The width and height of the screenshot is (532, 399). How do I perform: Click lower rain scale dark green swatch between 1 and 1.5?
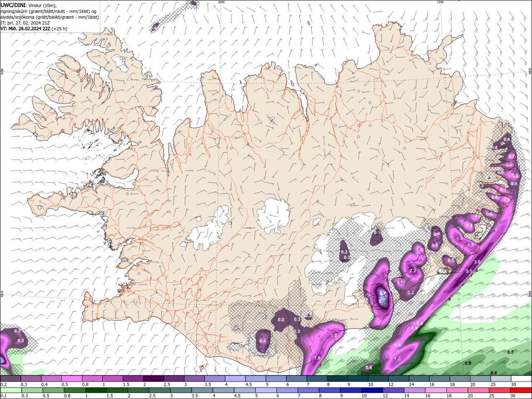tap(96, 390)
